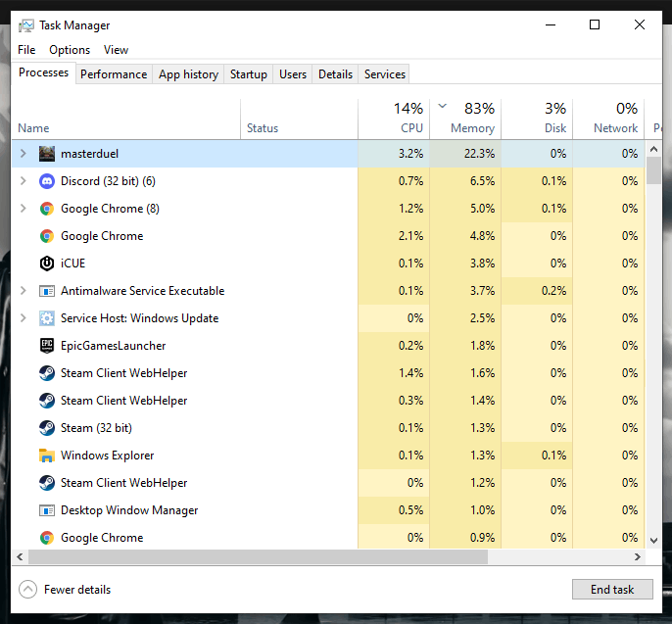Click the Google Chrome (8) process icon

[x=47, y=209]
